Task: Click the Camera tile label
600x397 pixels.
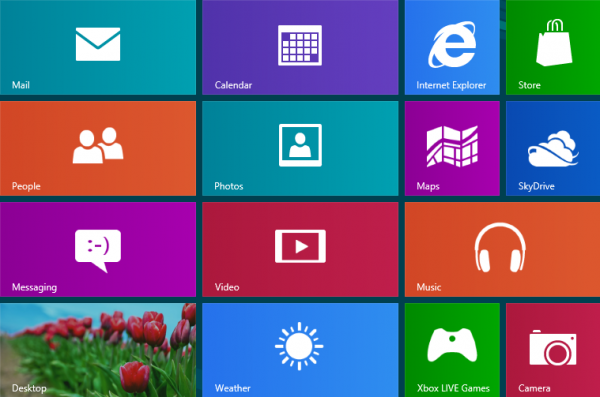Action: click(x=534, y=388)
